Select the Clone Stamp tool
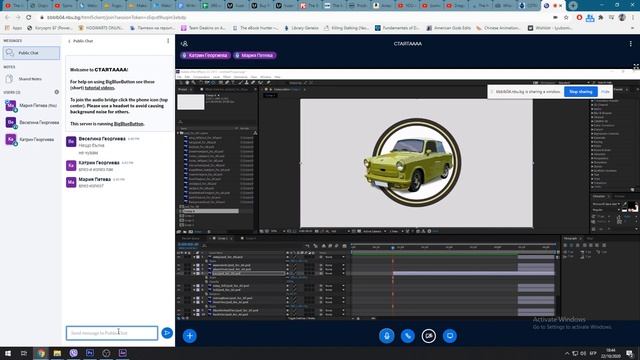 click(x=246, y=83)
